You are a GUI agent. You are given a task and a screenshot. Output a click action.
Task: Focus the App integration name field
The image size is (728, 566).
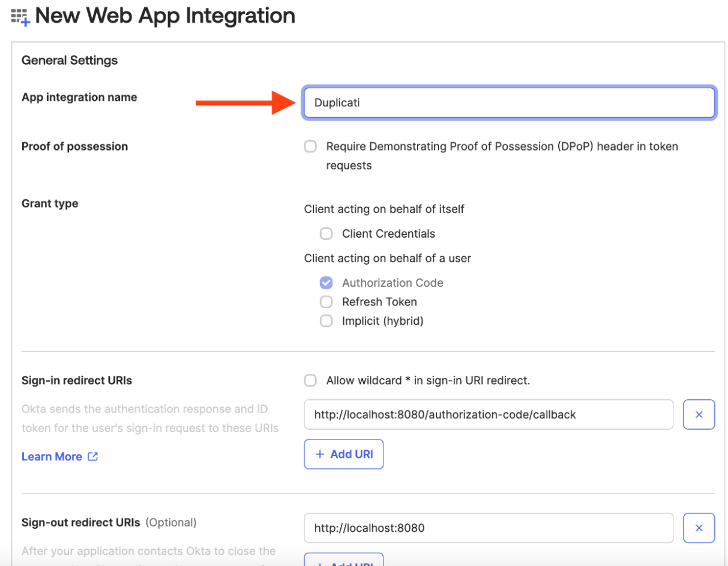[509, 103]
